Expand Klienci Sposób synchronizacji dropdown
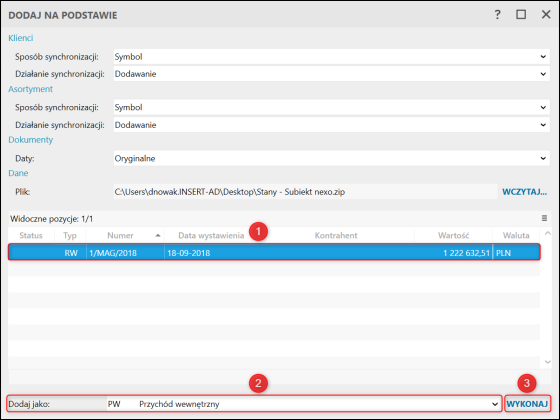The image size is (560, 420). click(x=543, y=57)
